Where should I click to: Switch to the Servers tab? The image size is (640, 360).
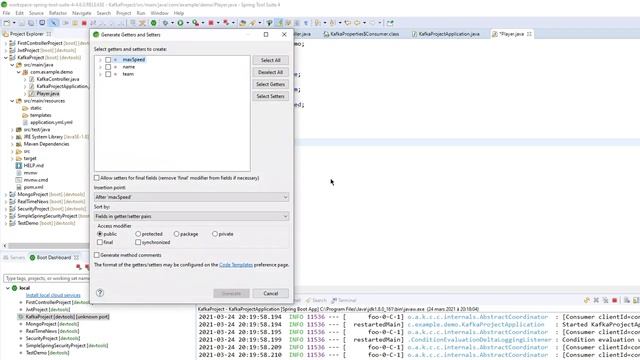coord(14,258)
